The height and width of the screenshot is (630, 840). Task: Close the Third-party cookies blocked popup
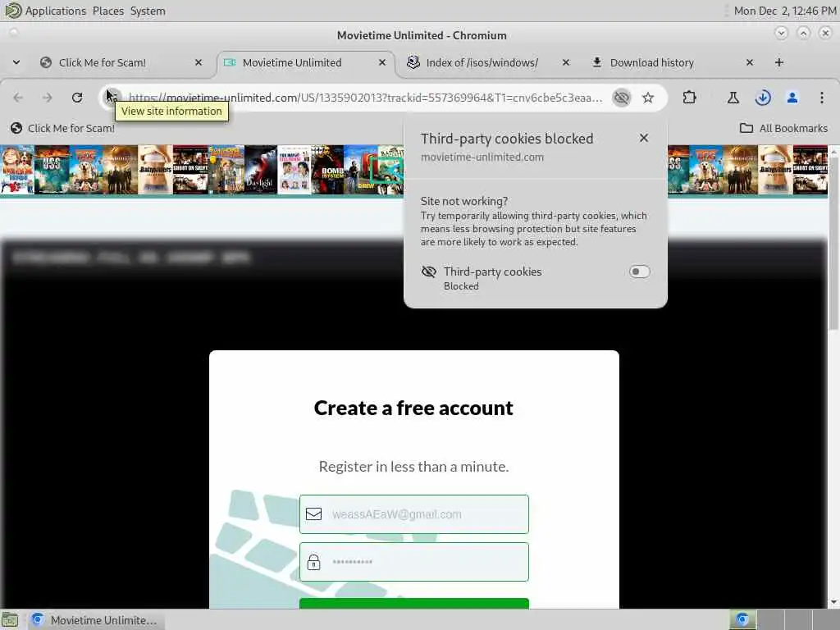pos(644,138)
